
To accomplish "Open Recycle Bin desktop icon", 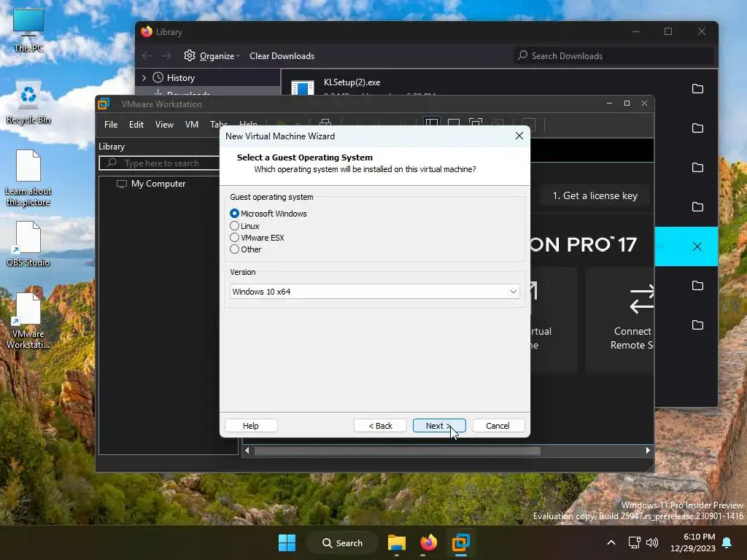I will click(x=28, y=102).
